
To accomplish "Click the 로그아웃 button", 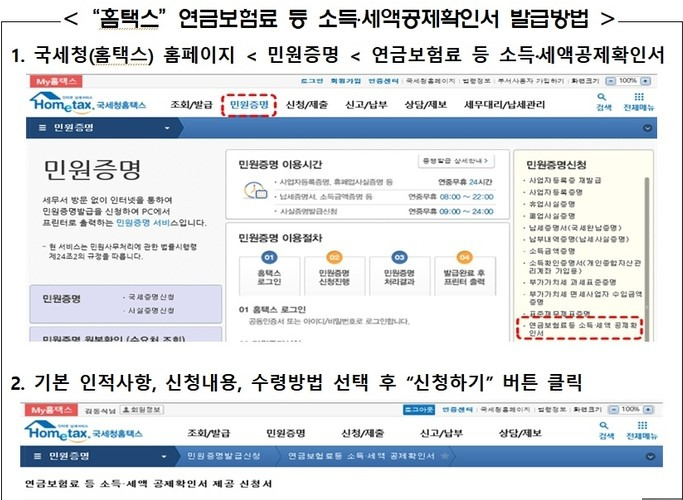I will pyautogui.click(x=419, y=410).
